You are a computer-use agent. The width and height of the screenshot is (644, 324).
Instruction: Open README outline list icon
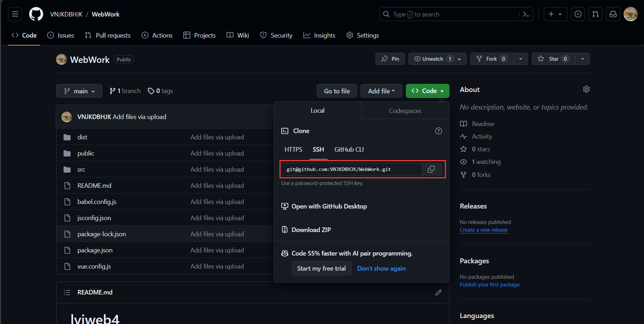point(67,292)
